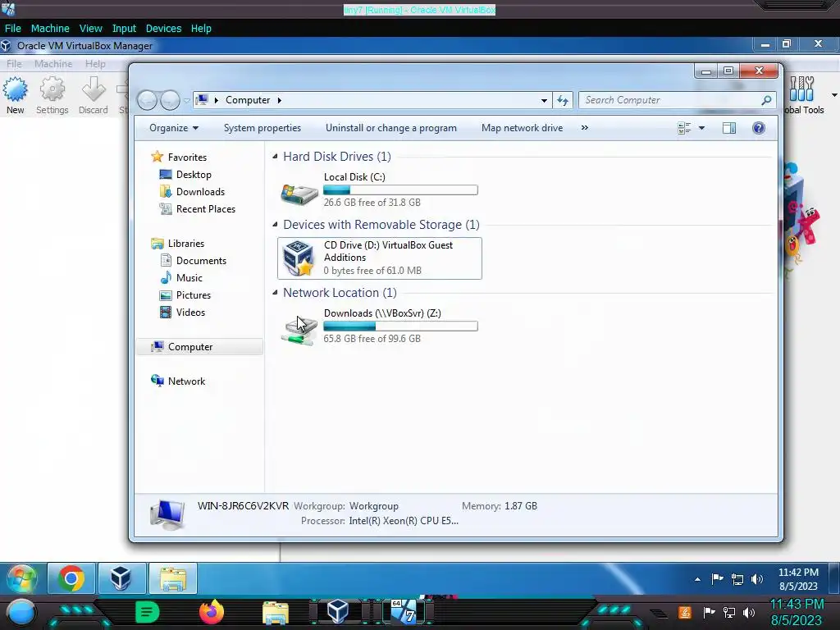The width and height of the screenshot is (840, 630).
Task: Click the search magnifier icon
Action: coord(766,100)
